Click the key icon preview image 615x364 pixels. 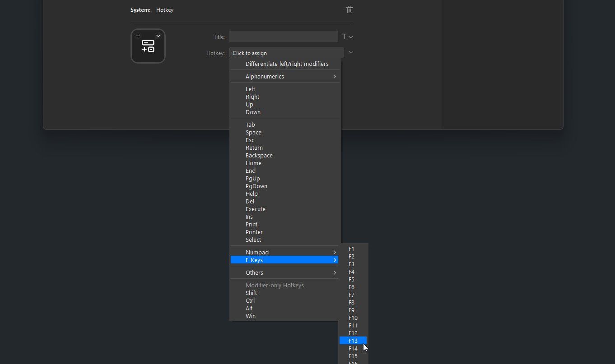tap(148, 46)
